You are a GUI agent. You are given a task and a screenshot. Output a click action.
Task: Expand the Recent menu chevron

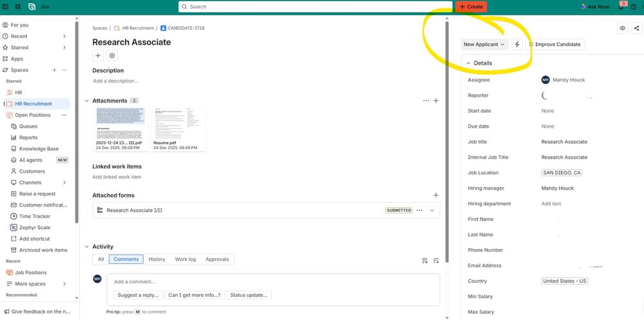[x=64, y=36]
